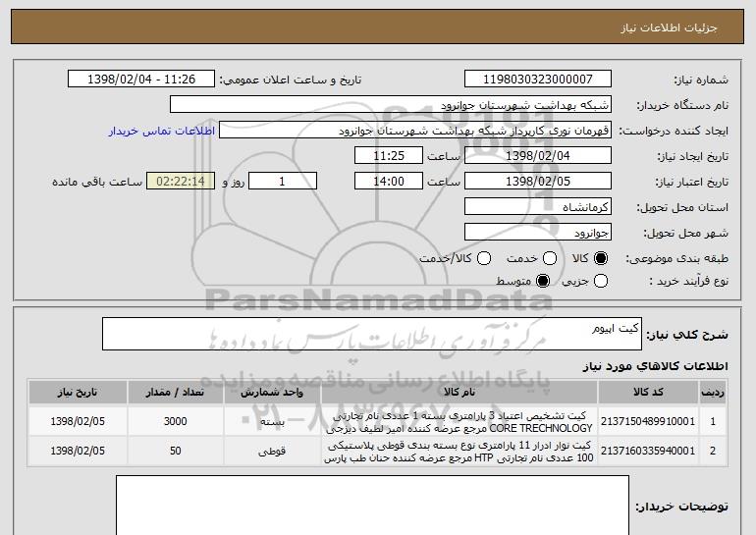Click the quantity cell 50

click(175, 452)
